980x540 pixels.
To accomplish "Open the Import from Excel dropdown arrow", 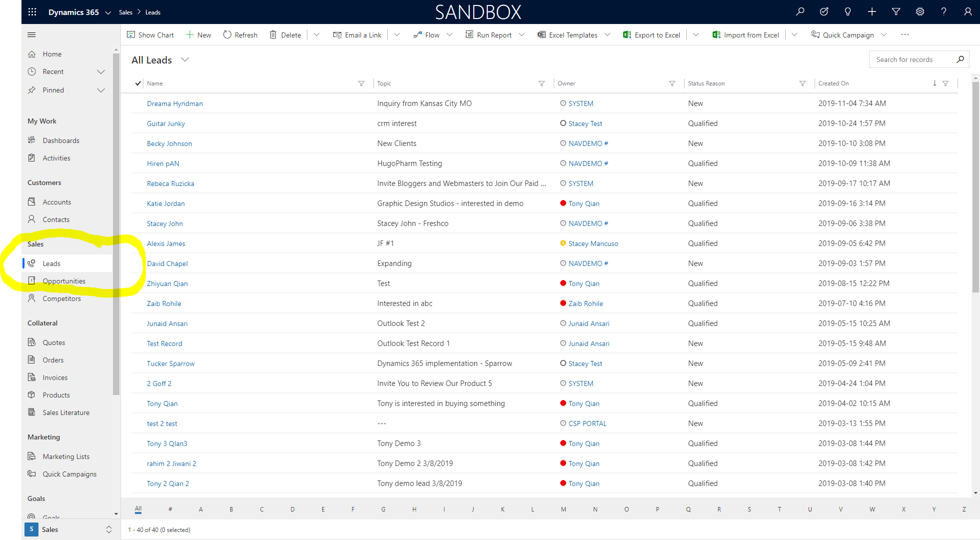I will point(795,34).
